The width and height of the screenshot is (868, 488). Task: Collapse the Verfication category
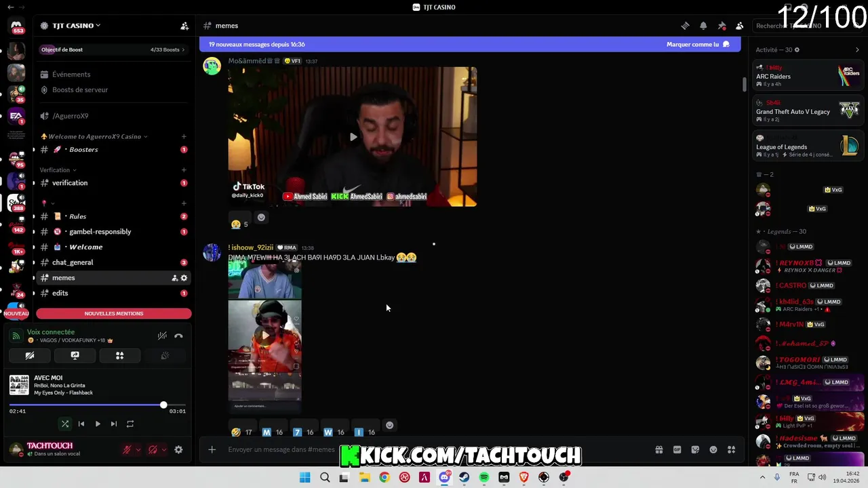point(58,170)
